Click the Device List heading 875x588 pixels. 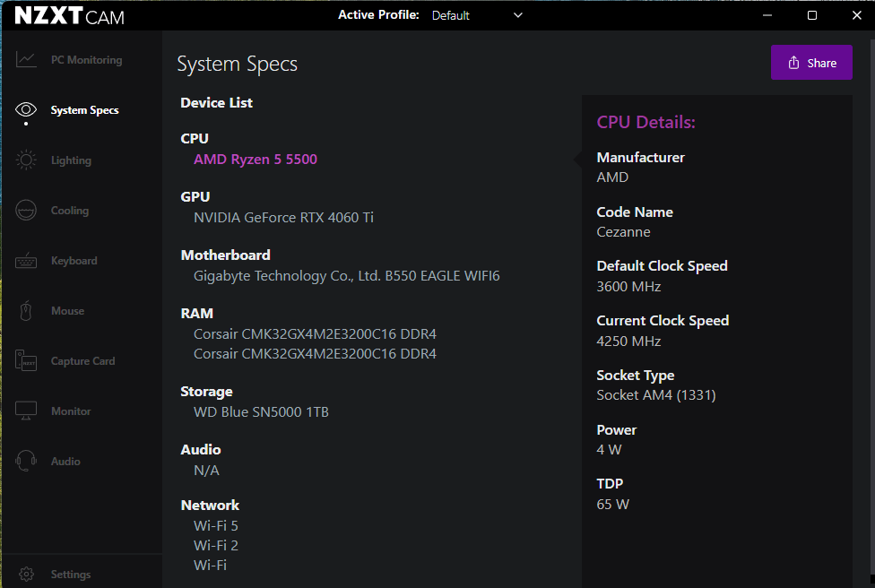(217, 103)
